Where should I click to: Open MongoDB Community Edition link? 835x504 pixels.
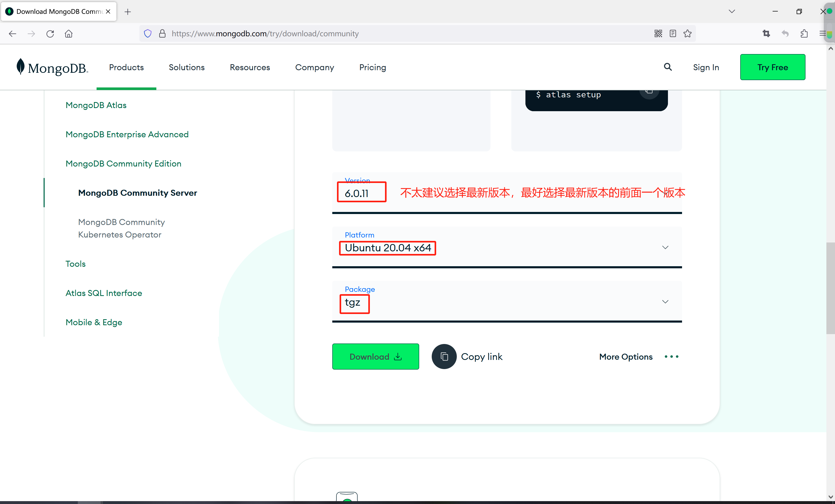(x=123, y=164)
